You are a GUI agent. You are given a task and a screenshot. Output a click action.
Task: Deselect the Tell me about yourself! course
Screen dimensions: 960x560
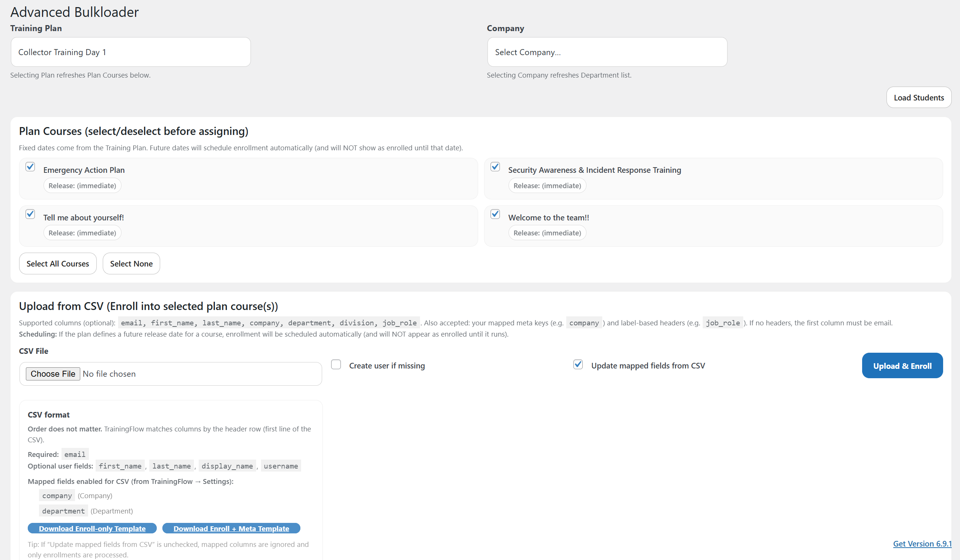[x=30, y=214]
